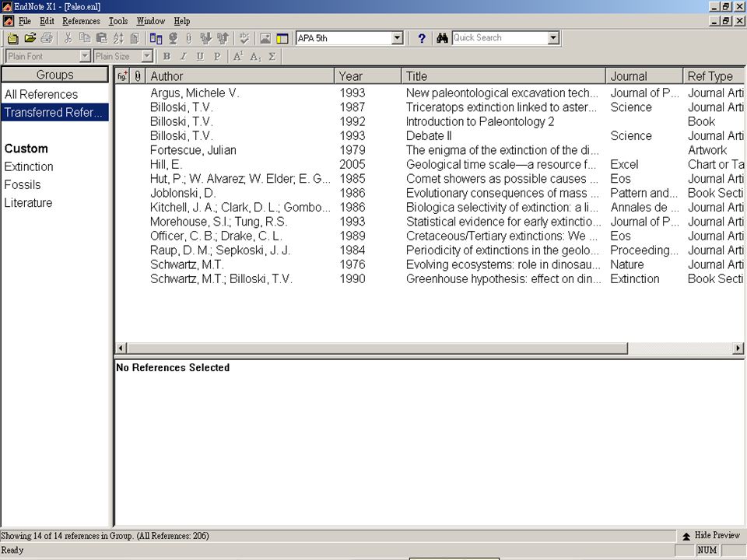Sort by the Ref Type column header
The width and height of the screenshot is (747, 560).
tap(714, 76)
